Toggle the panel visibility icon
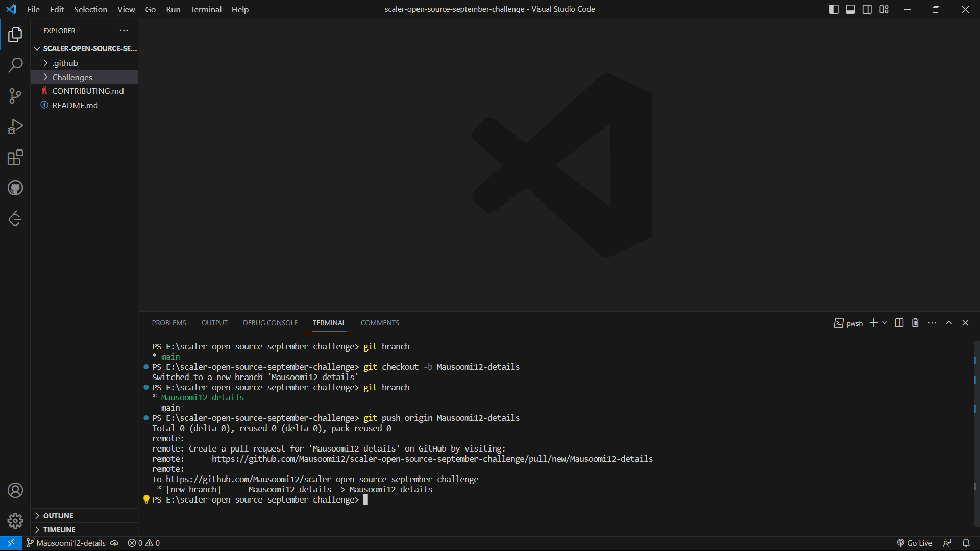The height and width of the screenshot is (551, 980). (850, 9)
